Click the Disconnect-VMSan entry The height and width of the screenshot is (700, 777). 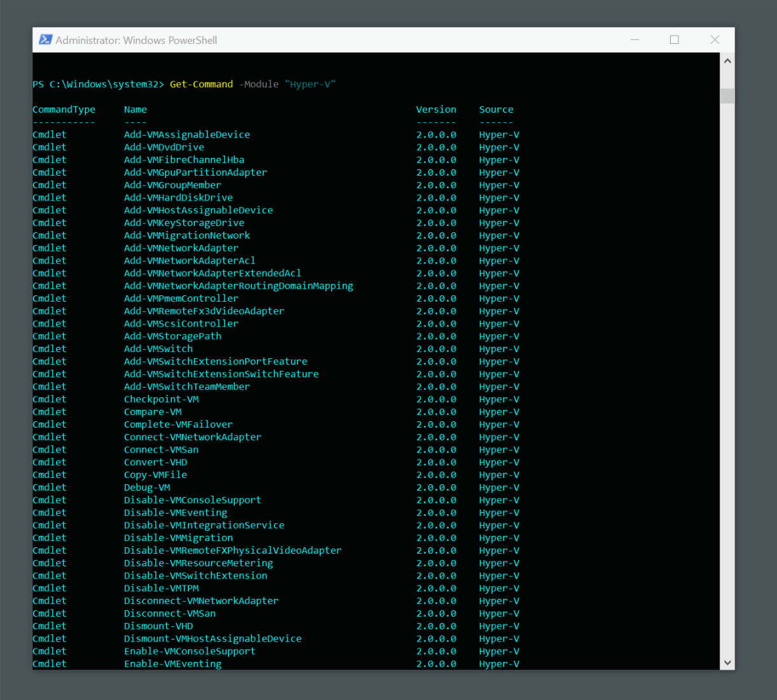click(169, 613)
